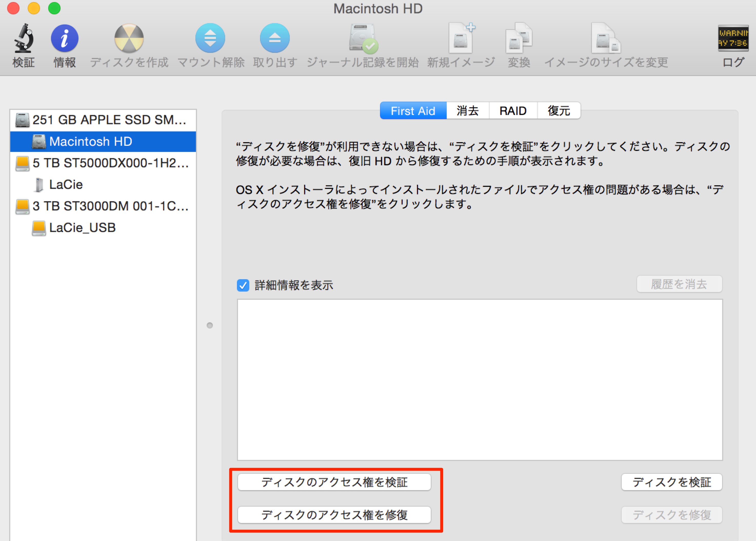
Task: Select the LaCie_USB volume
Action: [x=103, y=228]
